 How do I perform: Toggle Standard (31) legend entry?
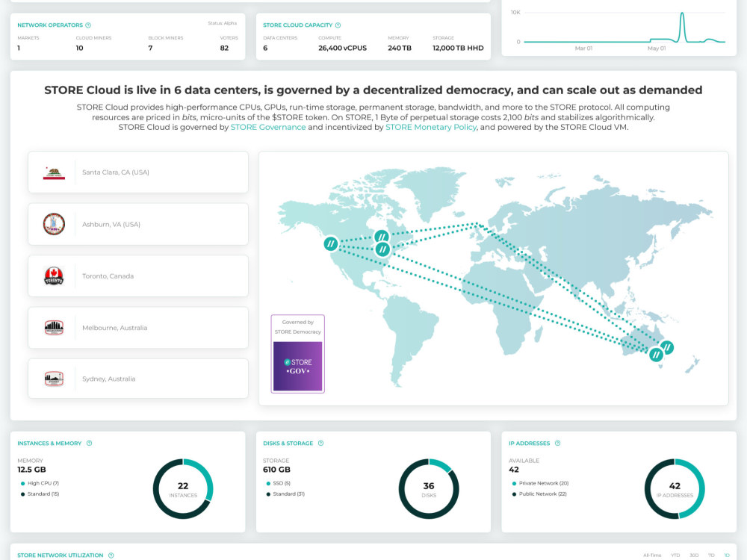click(285, 494)
